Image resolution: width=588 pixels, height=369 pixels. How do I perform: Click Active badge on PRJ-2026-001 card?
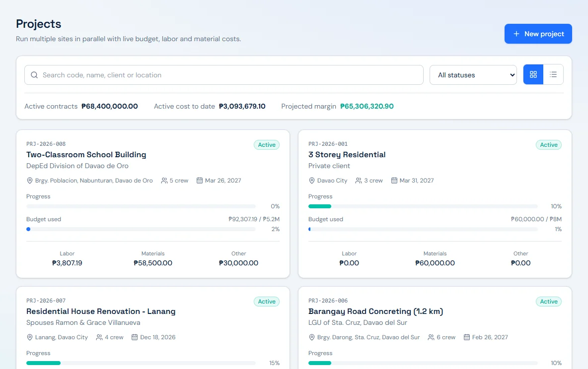click(549, 145)
